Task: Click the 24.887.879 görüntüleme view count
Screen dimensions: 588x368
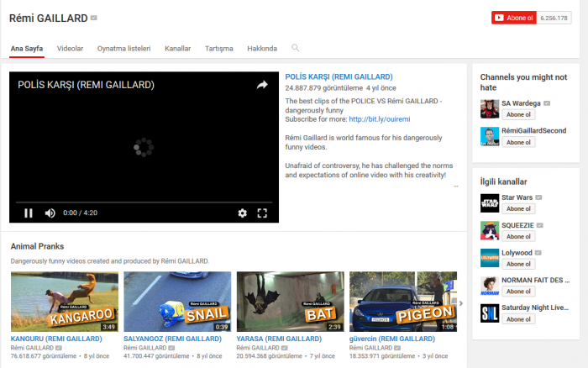Action: pyautogui.click(x=324, y=88)
